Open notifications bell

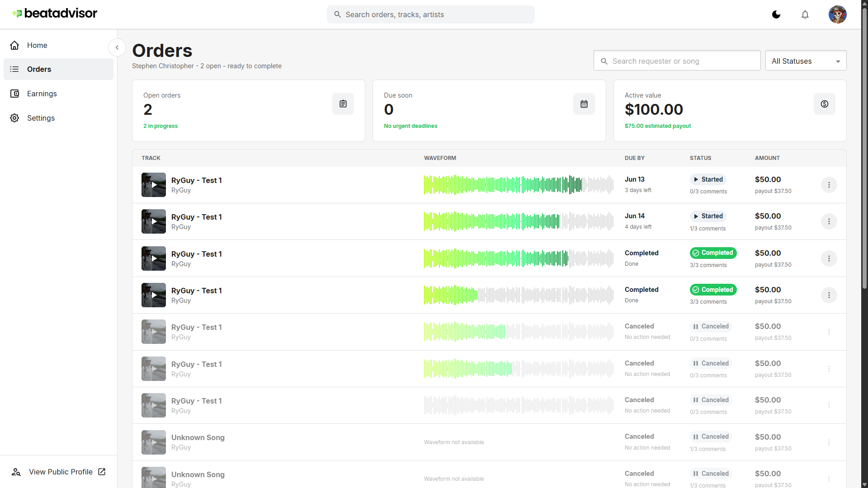805,14
